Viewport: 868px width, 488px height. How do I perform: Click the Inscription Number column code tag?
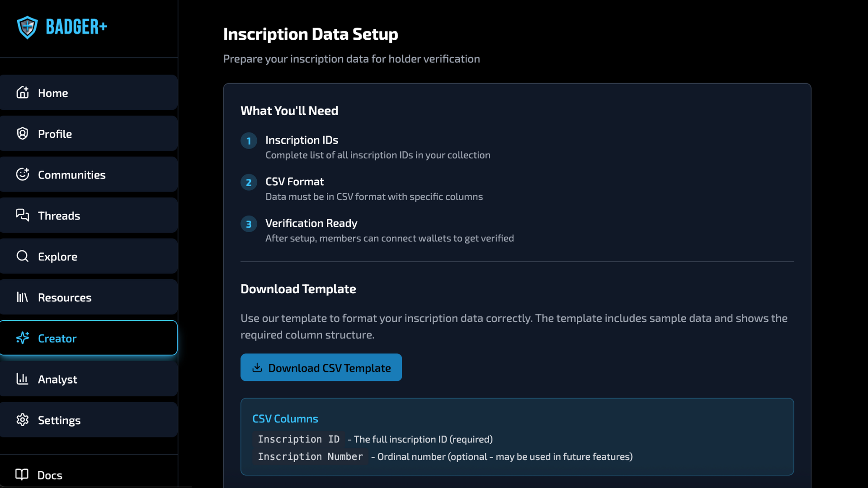(310, 457)
